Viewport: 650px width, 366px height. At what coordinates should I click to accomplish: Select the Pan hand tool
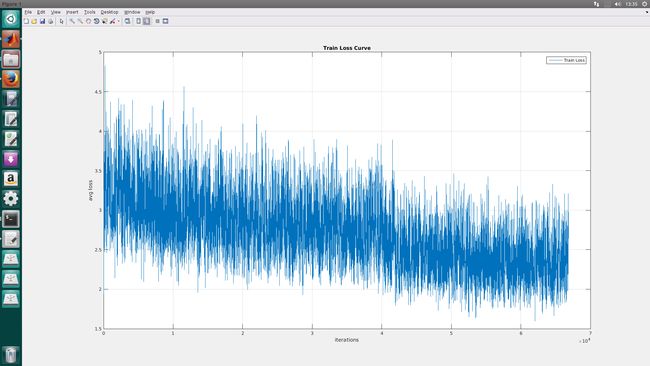click(x=88, y=21)
